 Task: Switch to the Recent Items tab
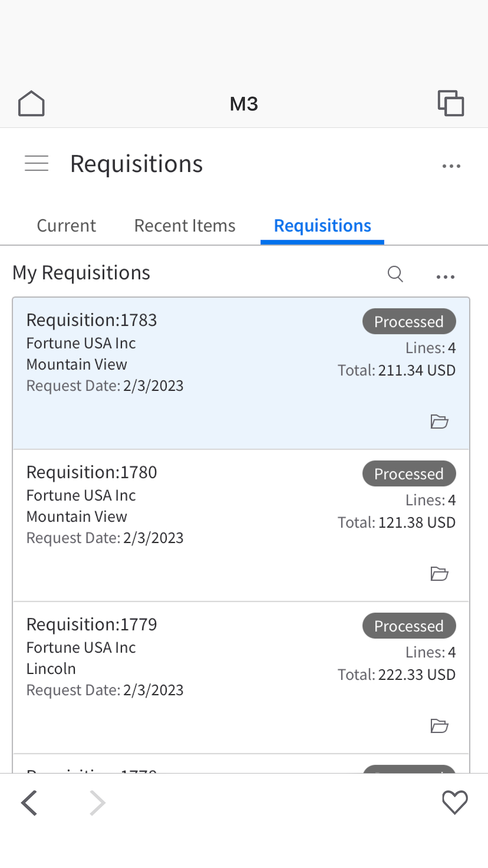[x=185, y=226]
